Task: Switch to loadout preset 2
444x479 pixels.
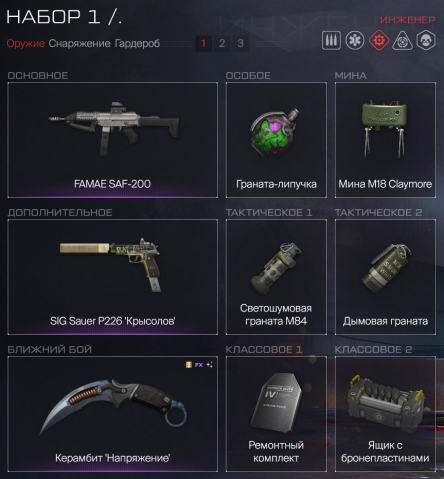Action: point(222,43)
